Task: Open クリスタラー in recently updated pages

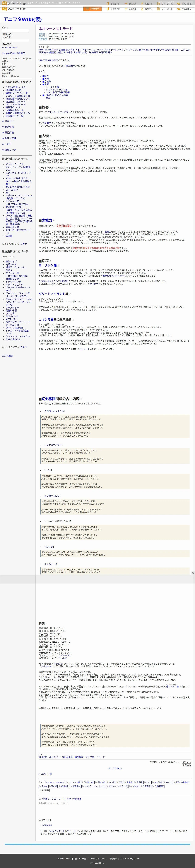Action: 12,308
